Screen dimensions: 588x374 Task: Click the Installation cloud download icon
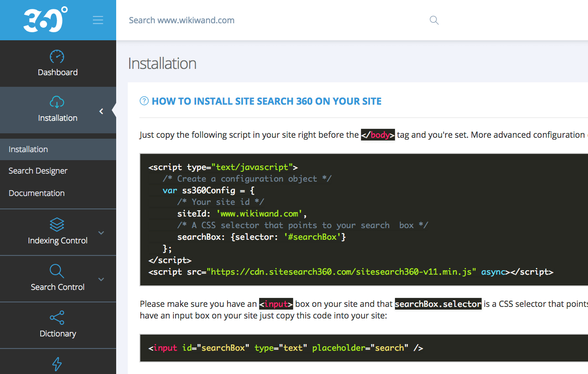[57, 102]
